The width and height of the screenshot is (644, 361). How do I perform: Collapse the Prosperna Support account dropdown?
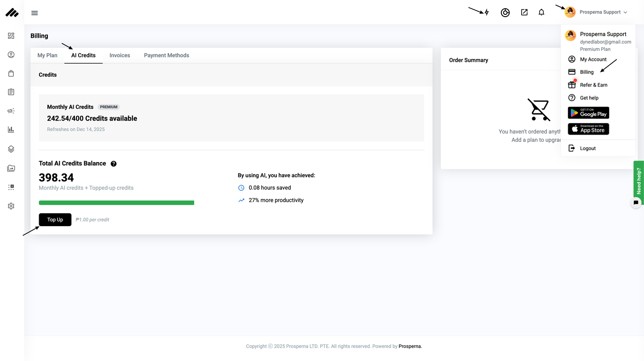[596, 12]
